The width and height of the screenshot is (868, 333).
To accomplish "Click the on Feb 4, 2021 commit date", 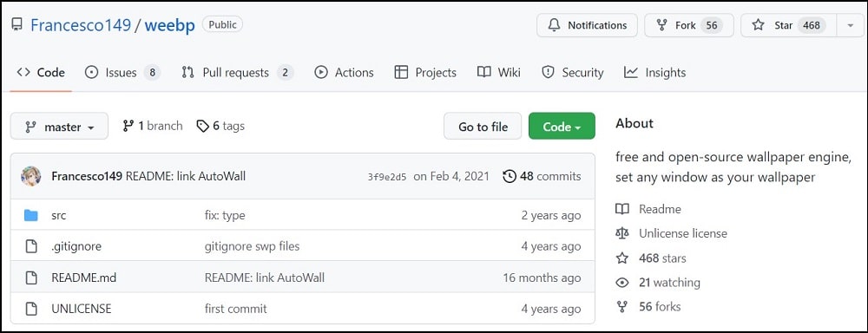I will pos(451,176).
